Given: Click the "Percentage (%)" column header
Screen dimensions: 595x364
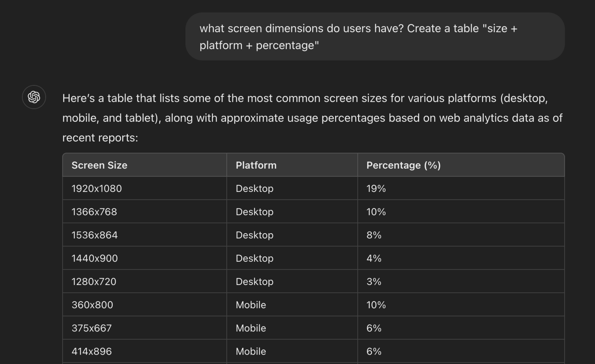Looking at the screenshot, I should (403, 165).
